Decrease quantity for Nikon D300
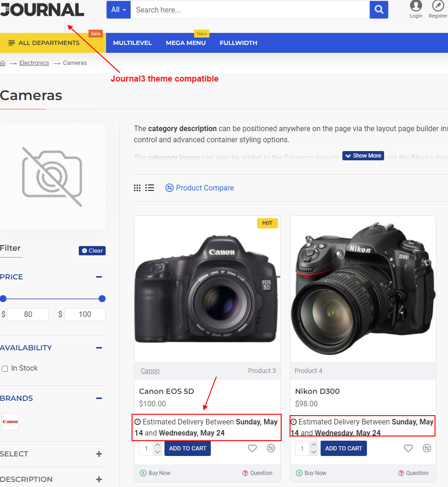 tap(314, 452)
